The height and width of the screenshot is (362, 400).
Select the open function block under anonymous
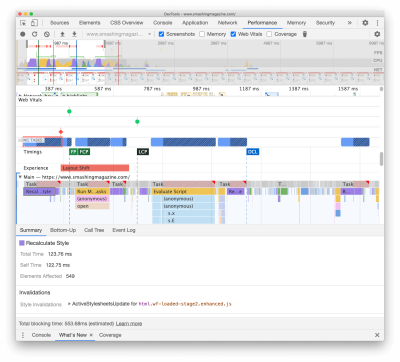(x=92, y=206)
